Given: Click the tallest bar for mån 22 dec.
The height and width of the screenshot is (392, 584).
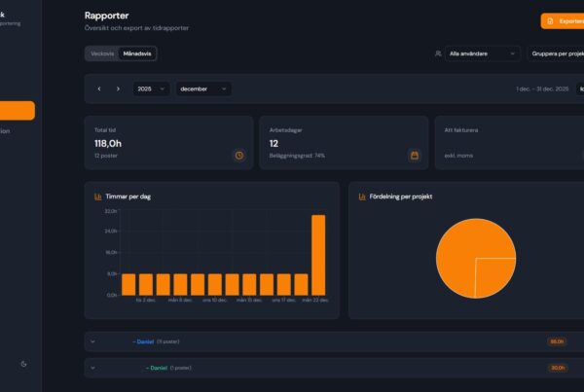Looking at the screenshot, I should tap(317, 254).
